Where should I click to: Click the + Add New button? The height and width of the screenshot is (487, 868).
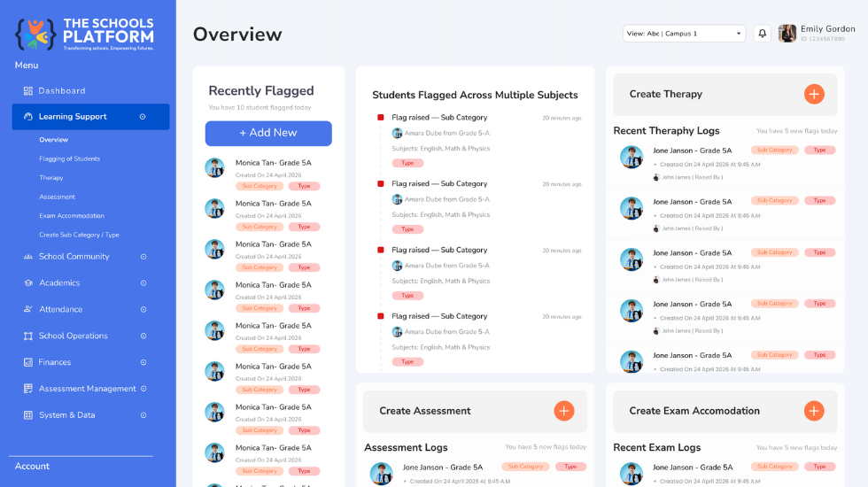268,133
